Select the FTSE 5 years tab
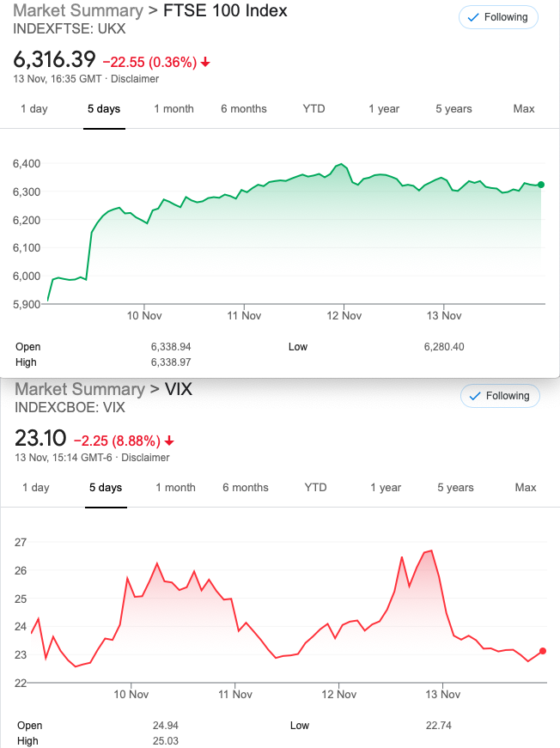The height and width of the screenshot is (748, 560). pos(453,109)
